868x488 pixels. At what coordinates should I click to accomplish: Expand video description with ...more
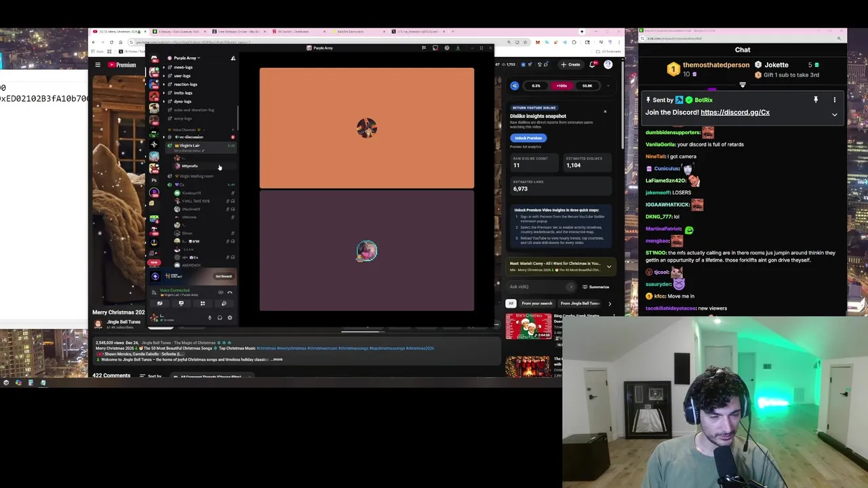(277, 359)
